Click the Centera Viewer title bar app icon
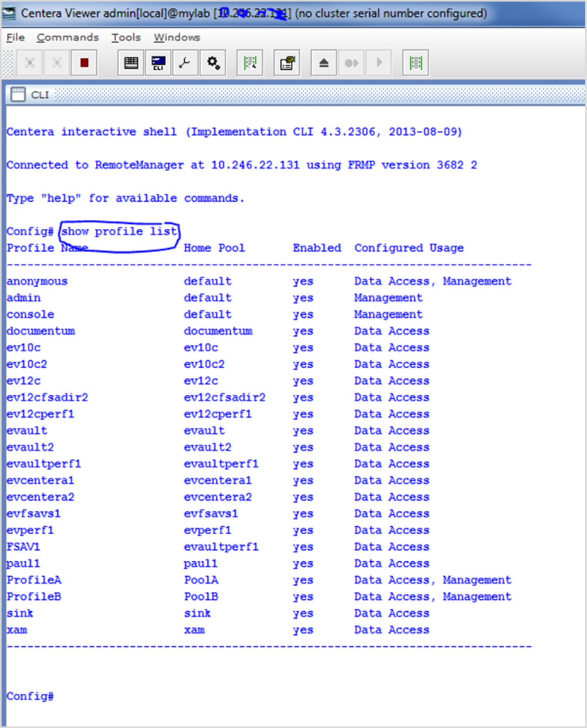This screenshot has width=587, height=728. coord(9,13)
